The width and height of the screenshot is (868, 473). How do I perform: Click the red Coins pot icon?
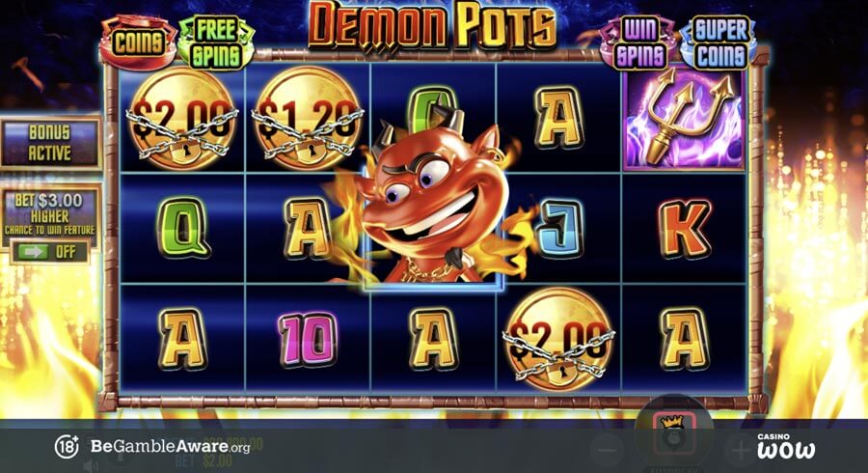coord(138,42)
